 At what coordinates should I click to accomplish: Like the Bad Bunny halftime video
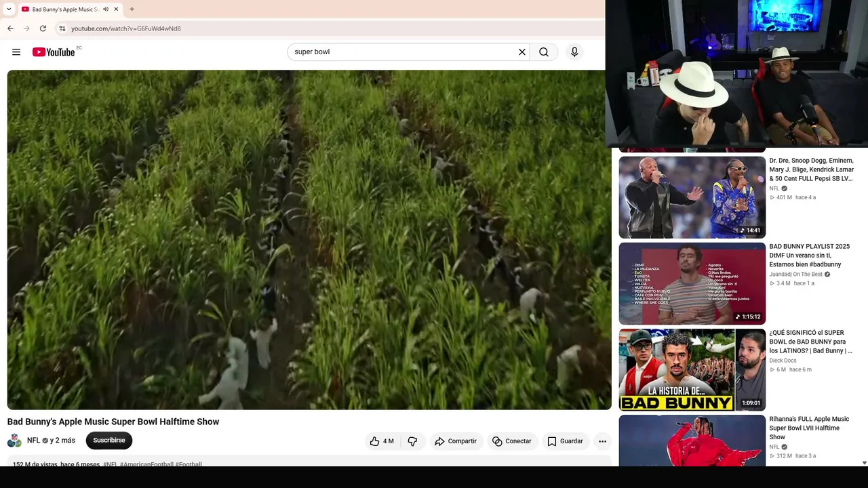click(x=382, y=441)
